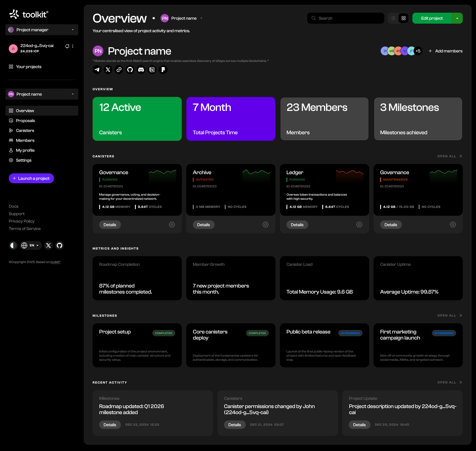
Task: Open the account three-dot menu
Action: 73,46
